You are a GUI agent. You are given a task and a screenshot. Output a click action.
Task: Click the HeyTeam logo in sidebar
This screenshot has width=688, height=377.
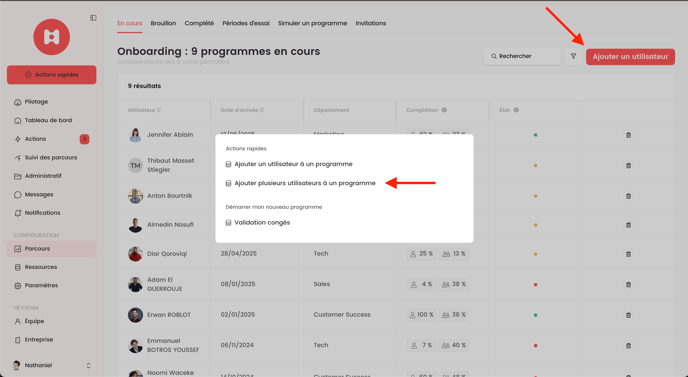pyautogui.click(x=51, y=37)
